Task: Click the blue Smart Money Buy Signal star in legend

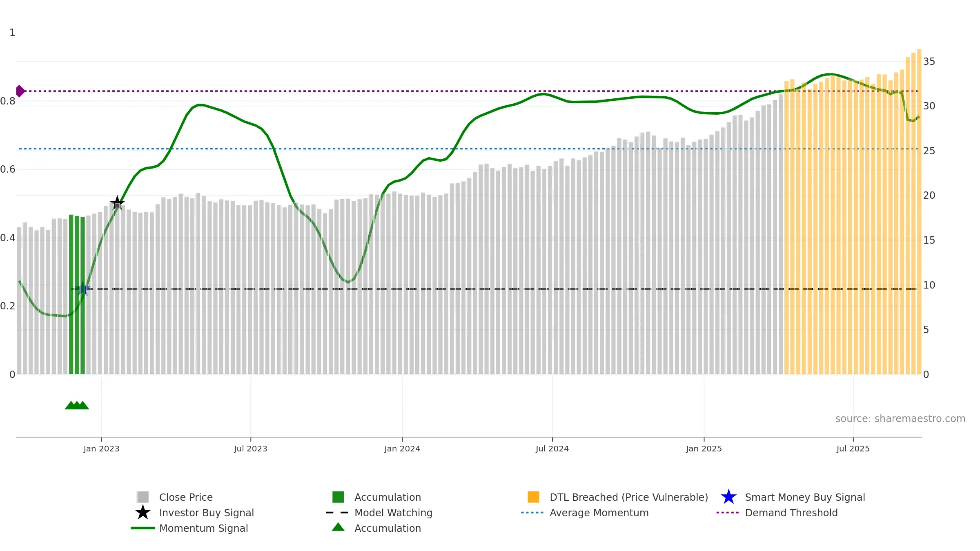Action: click(728, 497)
